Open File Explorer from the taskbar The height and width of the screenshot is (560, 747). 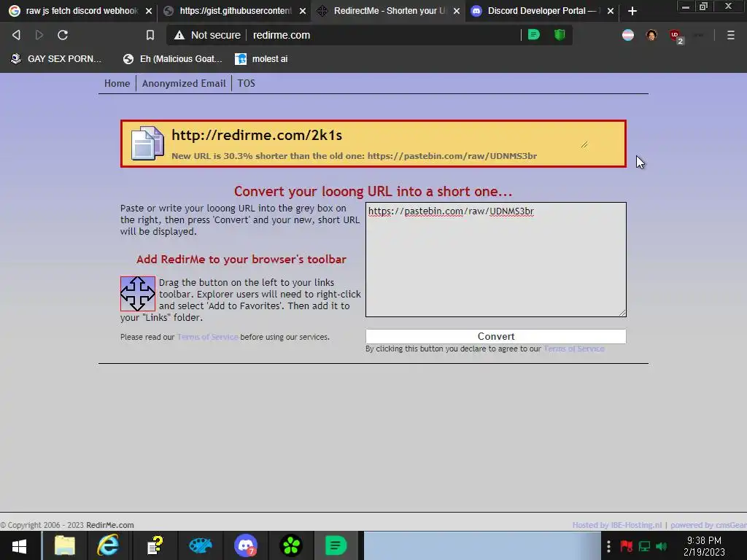point(64,545)
